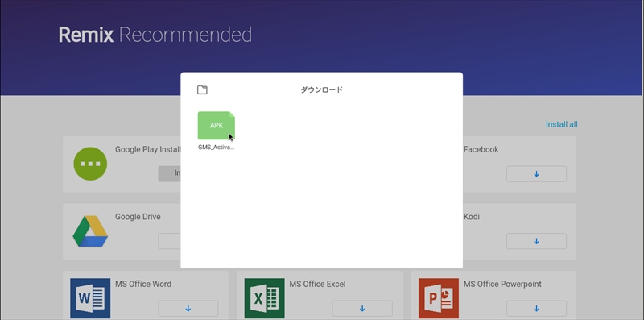Click the Google Drive app icon
Screen dimensions: 644x320
[90, 231]
